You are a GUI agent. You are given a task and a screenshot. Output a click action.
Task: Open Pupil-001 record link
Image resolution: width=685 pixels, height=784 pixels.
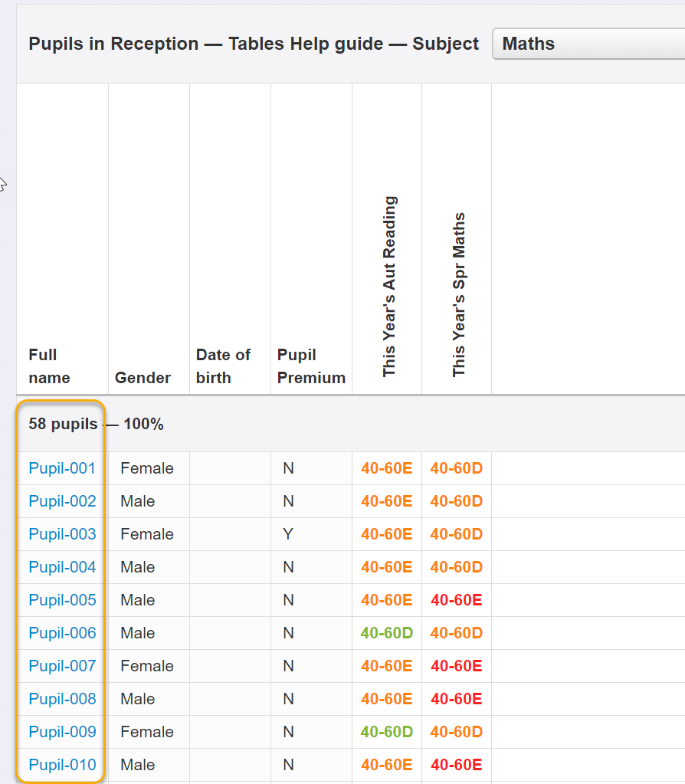click(x=62, y=468)
